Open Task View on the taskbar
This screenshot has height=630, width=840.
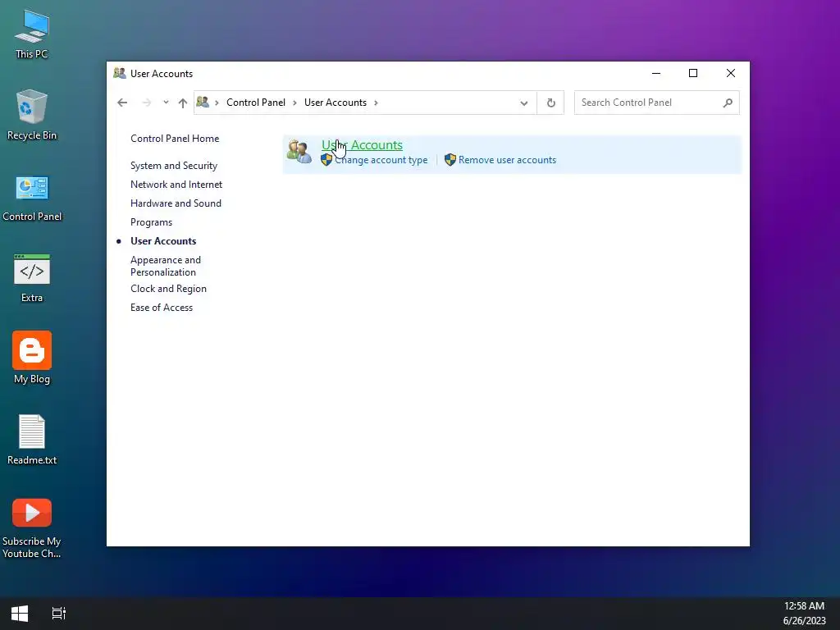pyautogui.click(x=59, y=614)
